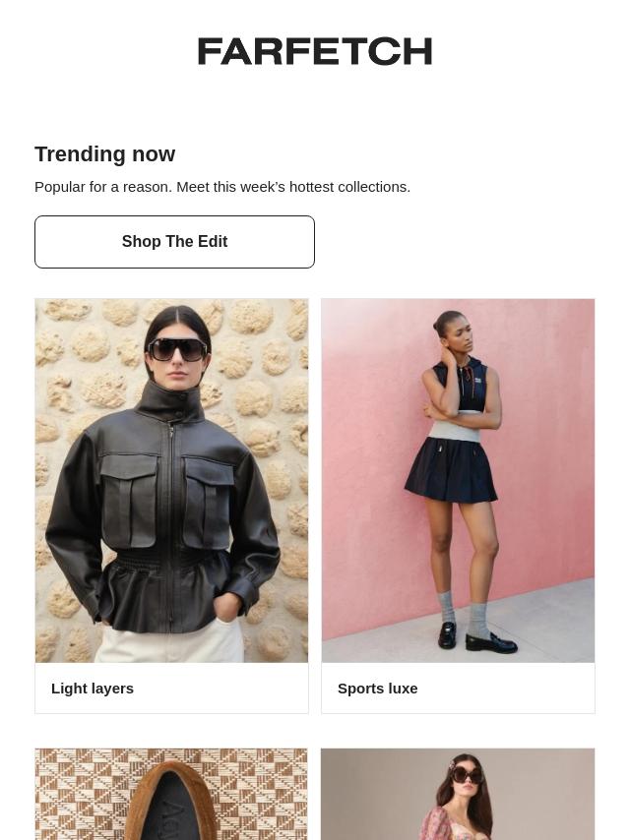Click the Trending now heading
The image size is (630, 840).
[105, 154]
